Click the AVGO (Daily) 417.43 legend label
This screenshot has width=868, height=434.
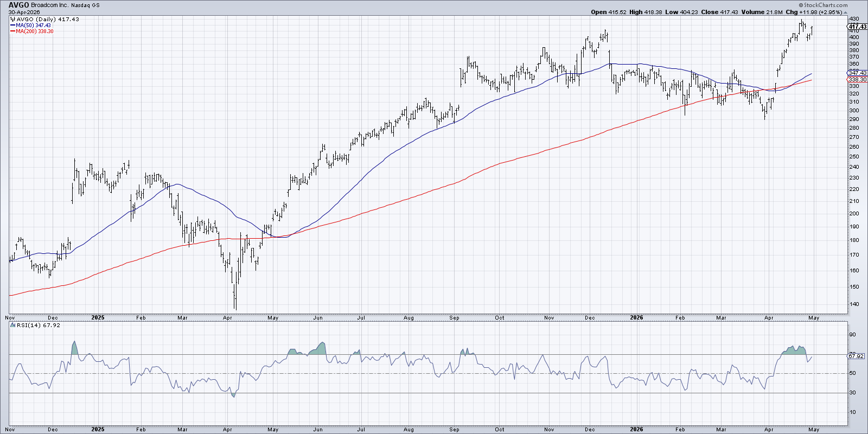coord(48,19)
